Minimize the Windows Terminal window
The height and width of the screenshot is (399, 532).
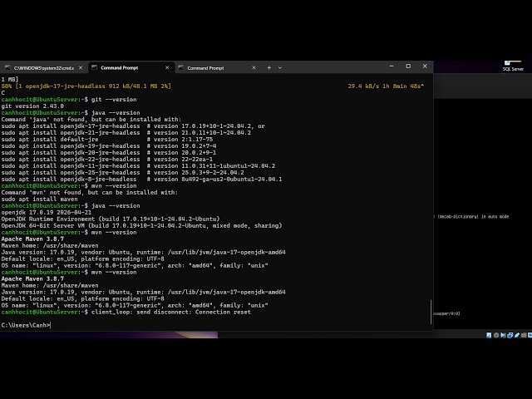[x=392, y=66]
